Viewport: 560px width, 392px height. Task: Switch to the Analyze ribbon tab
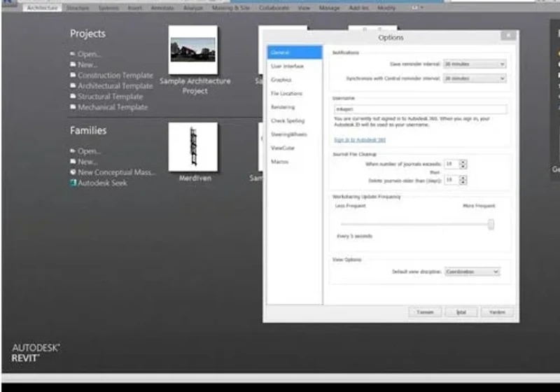[x=193, y=8]
